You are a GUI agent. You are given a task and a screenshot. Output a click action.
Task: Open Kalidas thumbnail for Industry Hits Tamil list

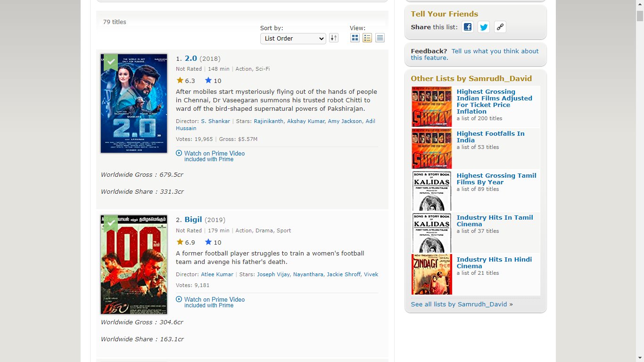[x=431, y=232]
